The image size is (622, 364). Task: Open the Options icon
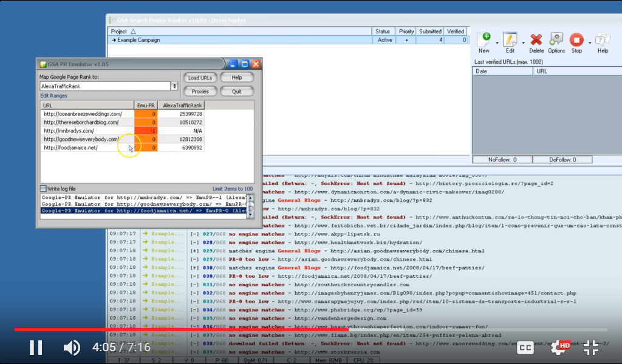(556, 43)
